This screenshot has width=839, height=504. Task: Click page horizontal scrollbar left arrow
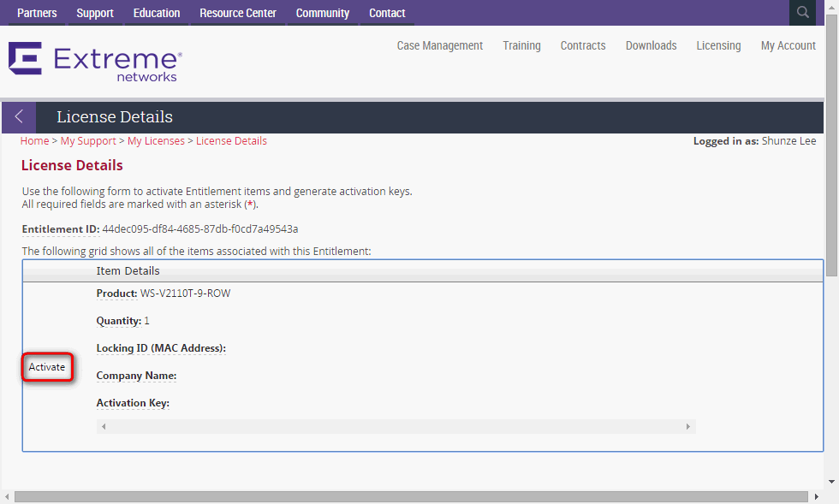click(x=7, y=496)
